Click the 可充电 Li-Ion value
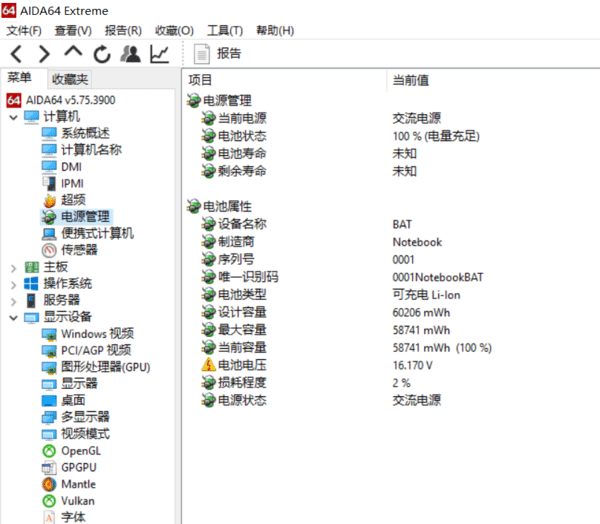The width and height of the screenshot is (600, 524). [426, 295]
